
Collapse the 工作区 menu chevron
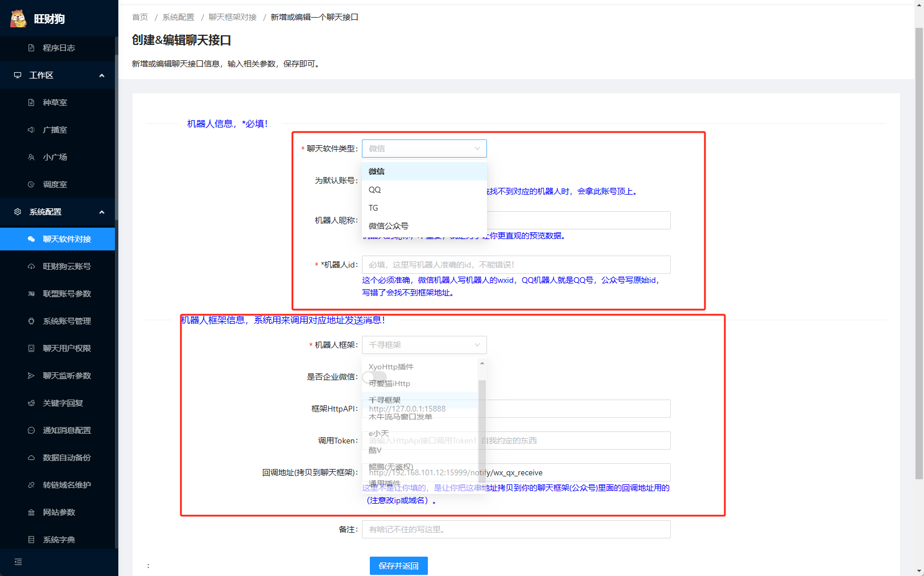tap(102, 75)
